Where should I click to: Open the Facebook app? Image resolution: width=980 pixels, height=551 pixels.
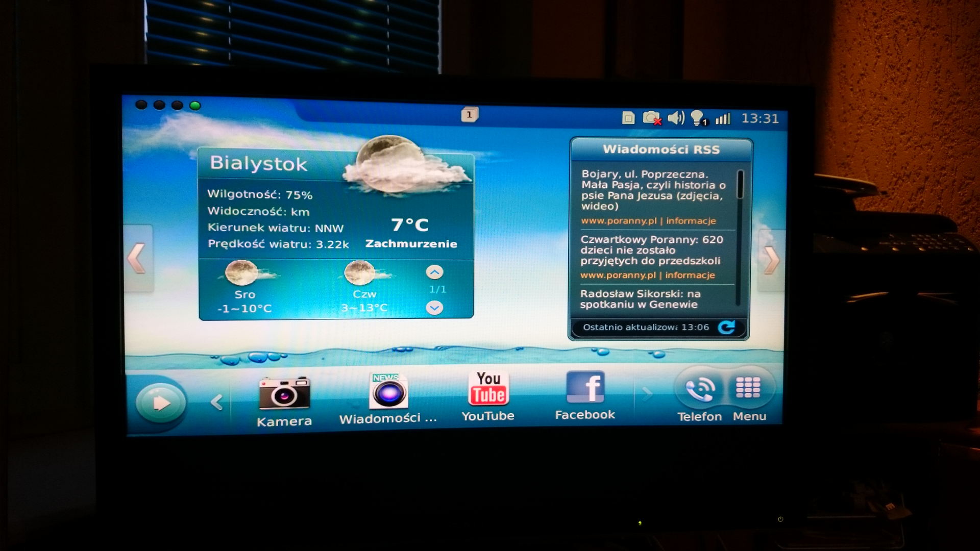585,388
